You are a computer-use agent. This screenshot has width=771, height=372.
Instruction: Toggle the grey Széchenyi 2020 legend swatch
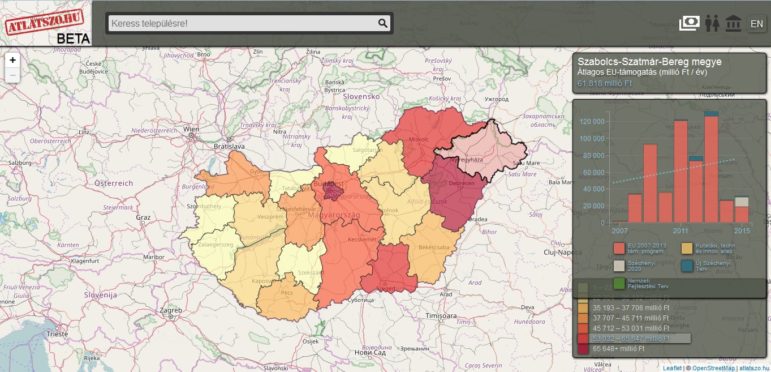(x=619, y=265)
